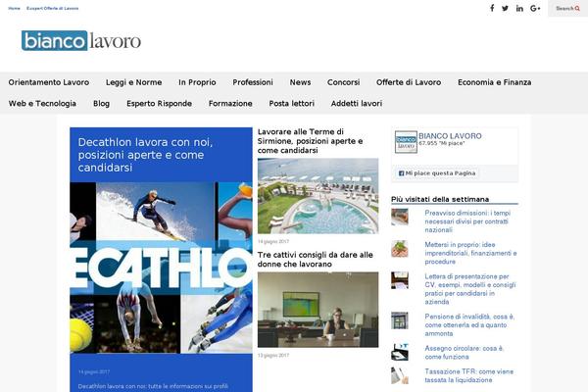Open Preavviso dimissioni article link
The width and height of the screenshot is (588, 392).
tap(467, 221)
